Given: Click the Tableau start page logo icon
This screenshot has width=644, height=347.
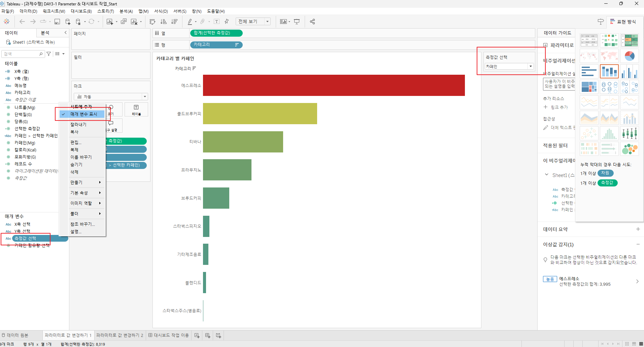Looking at the screenshot, I should [x=6, y=22].
